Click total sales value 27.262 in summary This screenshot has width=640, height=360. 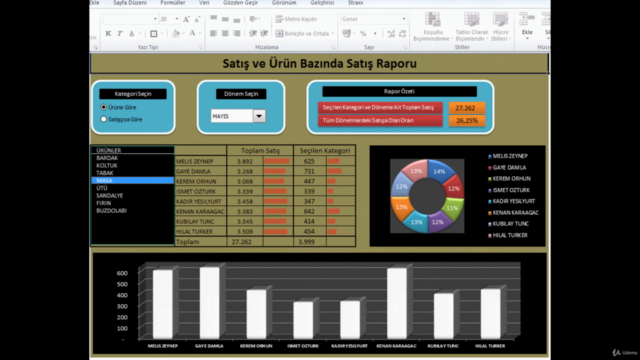click(x=467, y=108)
